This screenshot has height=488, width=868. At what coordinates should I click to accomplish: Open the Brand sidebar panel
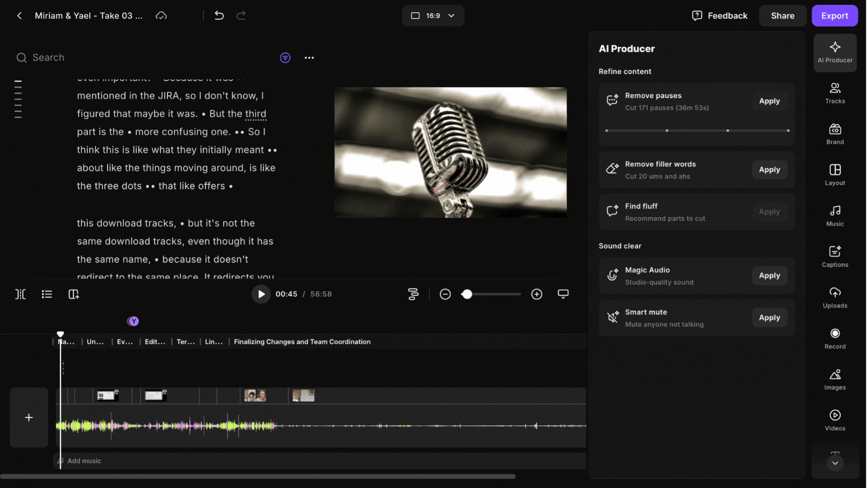(835, 134)
